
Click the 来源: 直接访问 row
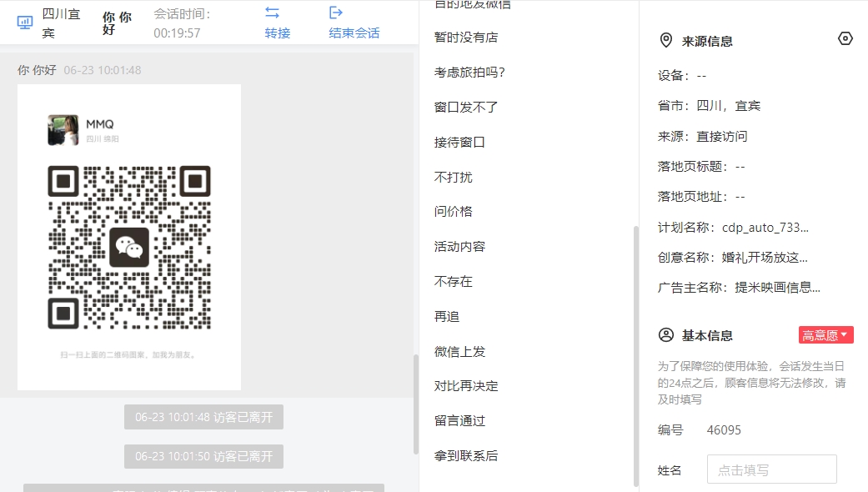click(x=702, y=136)
